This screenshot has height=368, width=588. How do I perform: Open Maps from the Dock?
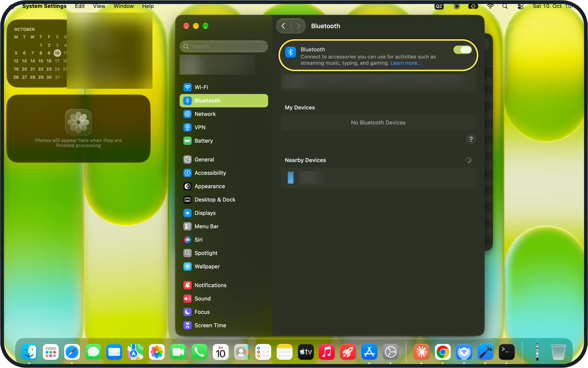pyautogui.click(x=136, y=352)
